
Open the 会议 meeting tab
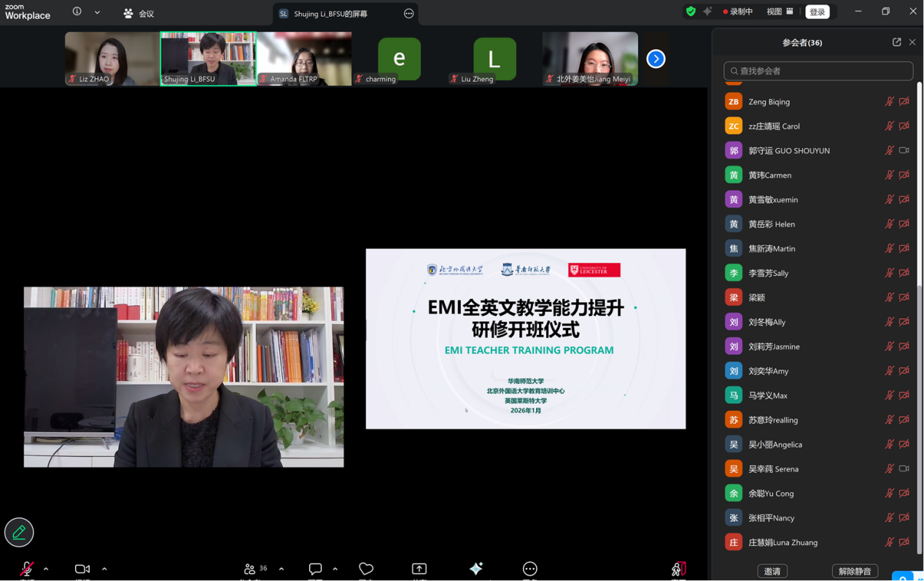[x=139, y=13]
